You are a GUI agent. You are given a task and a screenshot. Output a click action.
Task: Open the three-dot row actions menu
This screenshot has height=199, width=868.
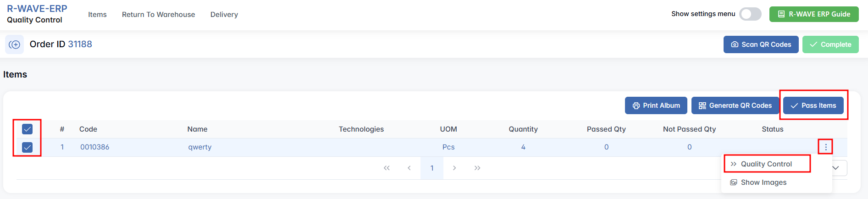point(825,147)
